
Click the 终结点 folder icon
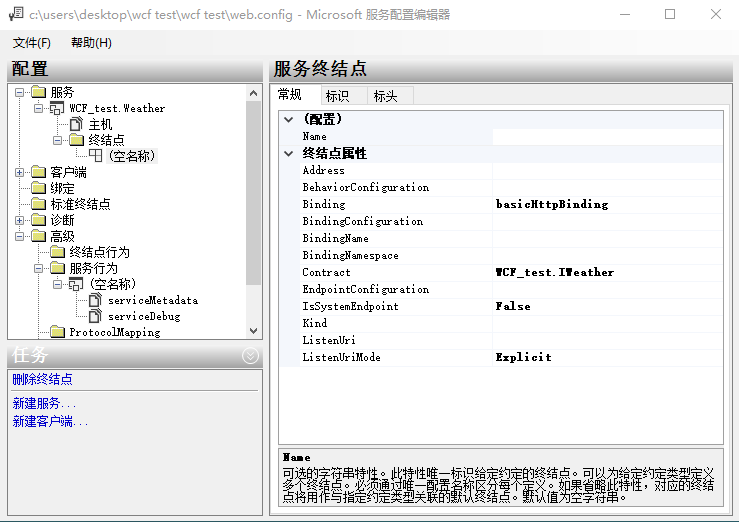pos(76,140)
